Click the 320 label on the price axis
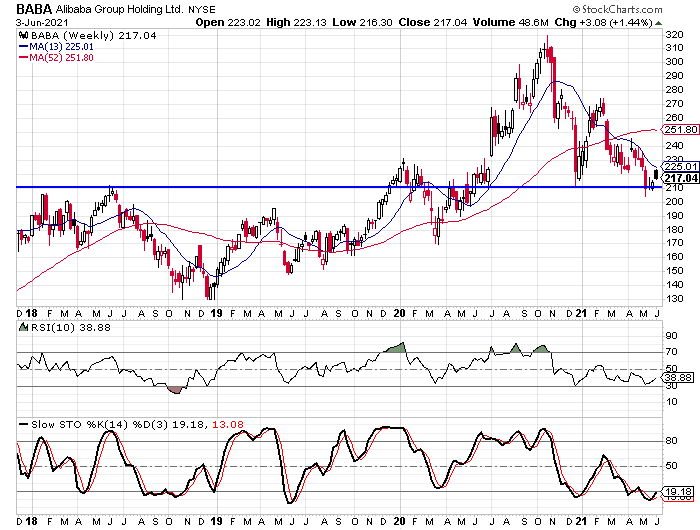The image size is (700, 530). click(674, 34)
